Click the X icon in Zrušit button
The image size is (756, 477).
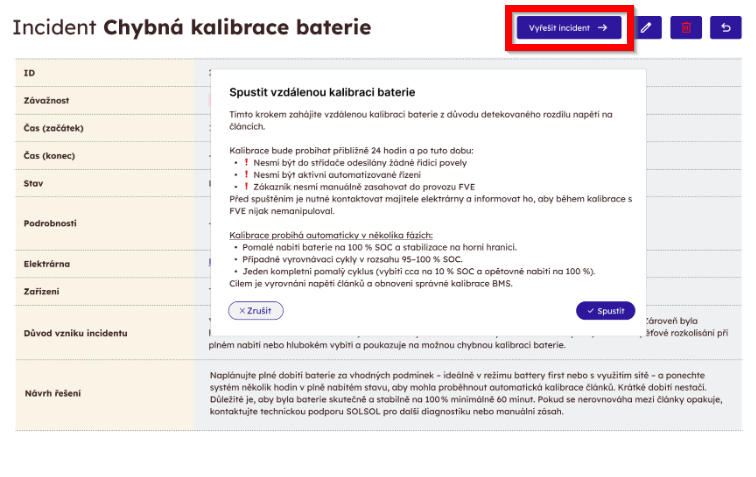[242, 311]
